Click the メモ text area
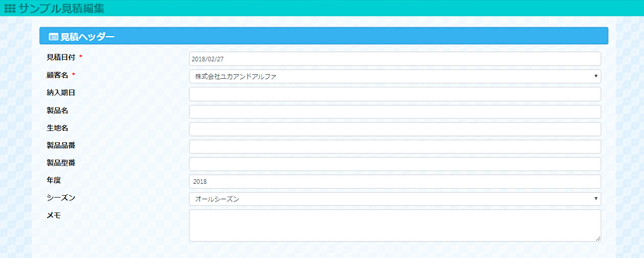Image resolution: width=644 pixels, height=258 pixels. coord(395,226)
